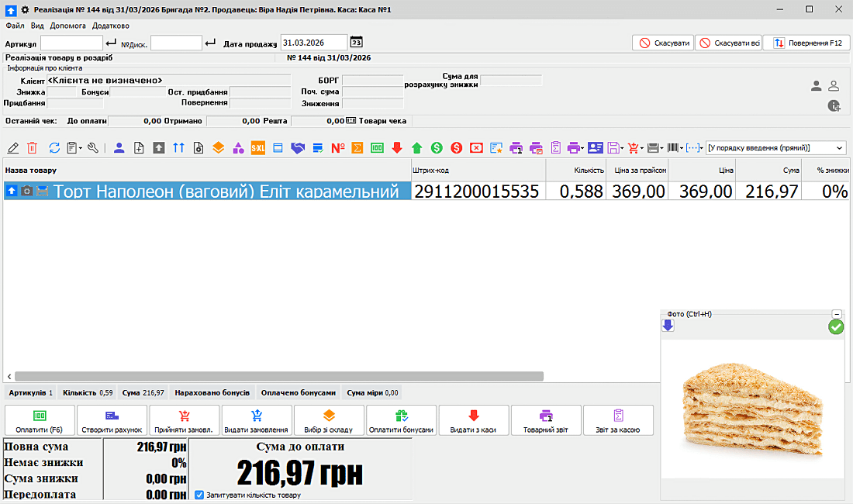853x504 pixels.
Task: Click the Оплатити (F6) button
Action: 40,420
